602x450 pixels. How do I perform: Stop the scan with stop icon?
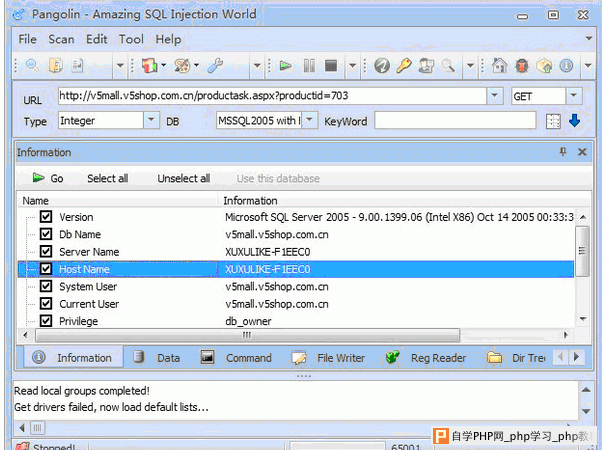331,66
